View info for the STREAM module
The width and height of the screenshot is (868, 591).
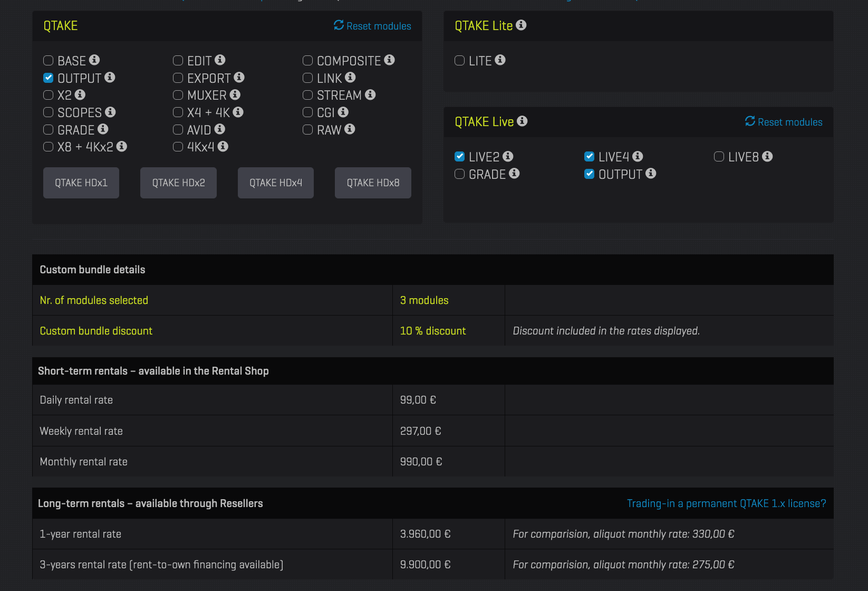tap(371, 95)
